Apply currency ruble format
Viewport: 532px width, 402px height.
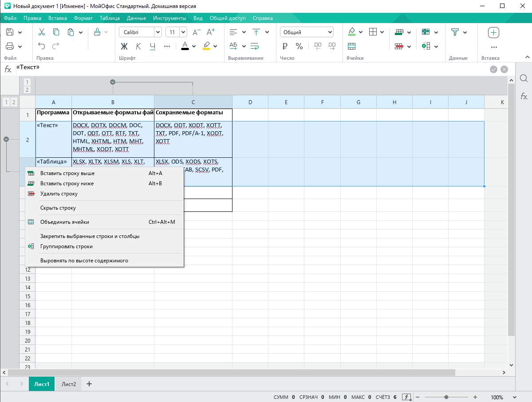pyautogui.click(x=285, y=47)
